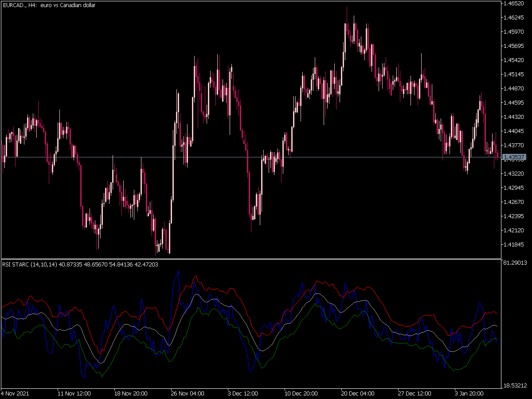Click the 1.42670 price axis label
This screenshot has height=399, width=532.
coord(515,202)
